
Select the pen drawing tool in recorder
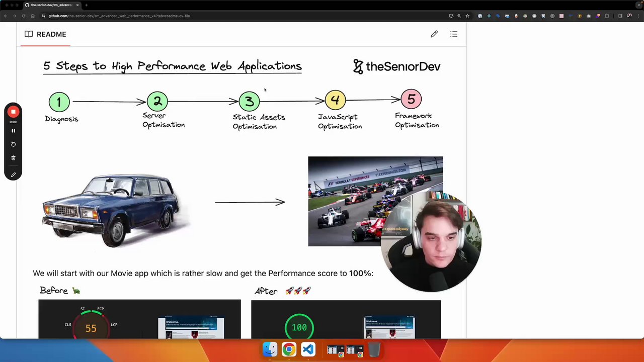click(14, 175)
